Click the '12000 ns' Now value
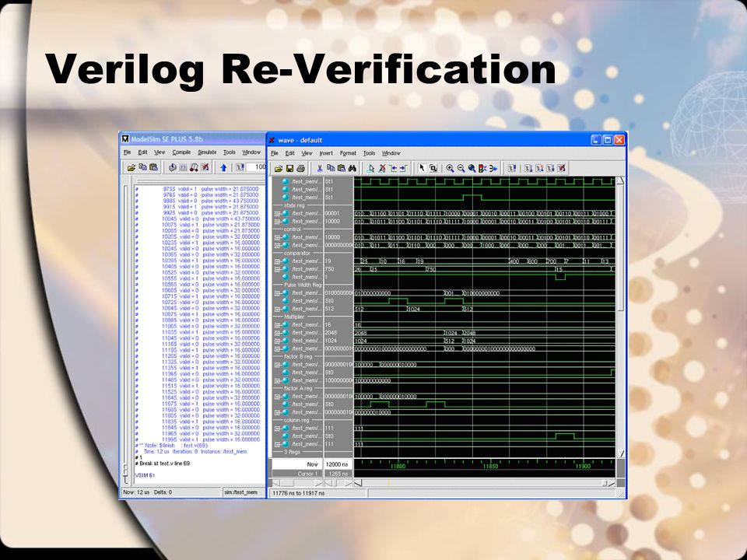The height and width of the screenshot is (560, 747). (x=337, y=464)
